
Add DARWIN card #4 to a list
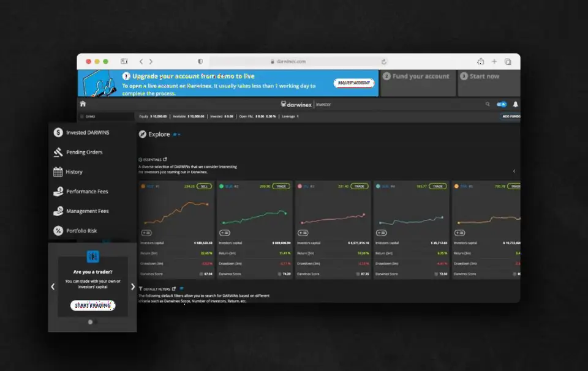[x=382, y=233]
